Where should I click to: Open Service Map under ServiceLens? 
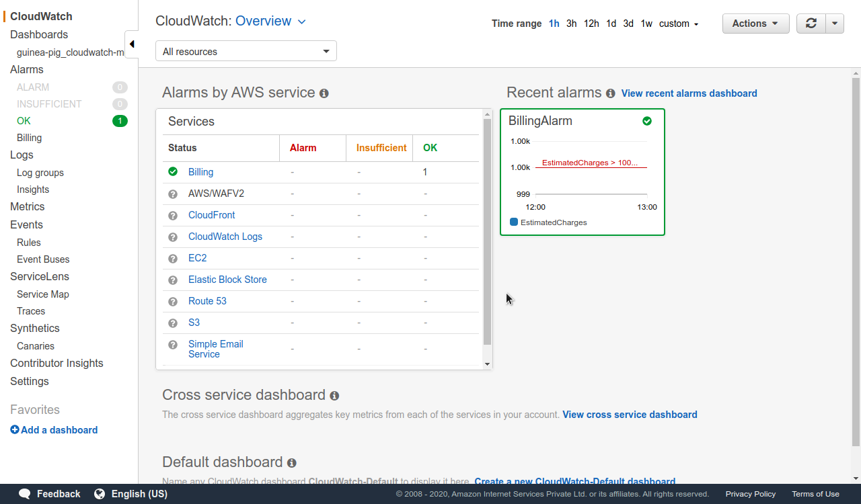pyautogui.click(x=43, y=294)
